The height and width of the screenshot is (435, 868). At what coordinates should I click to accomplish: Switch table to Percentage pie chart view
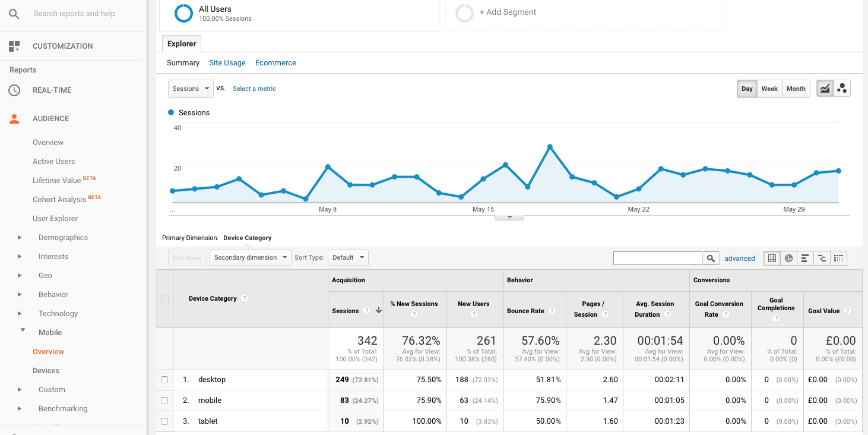[788, 258]
